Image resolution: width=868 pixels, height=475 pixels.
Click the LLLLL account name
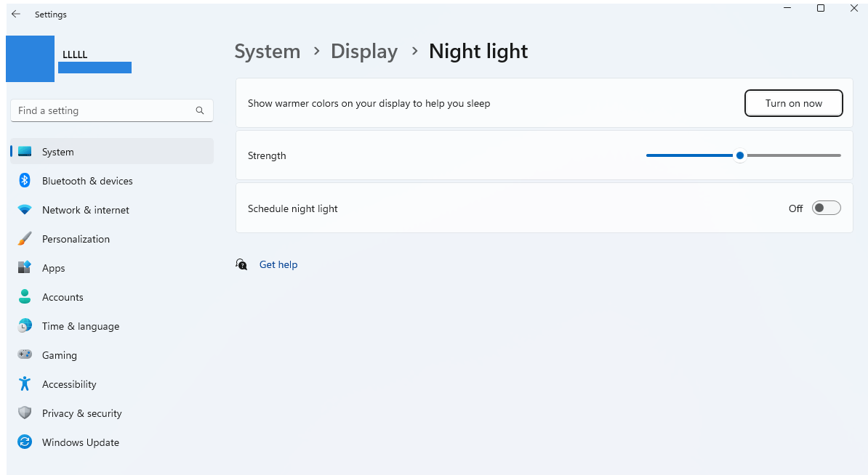pos(75,54)
